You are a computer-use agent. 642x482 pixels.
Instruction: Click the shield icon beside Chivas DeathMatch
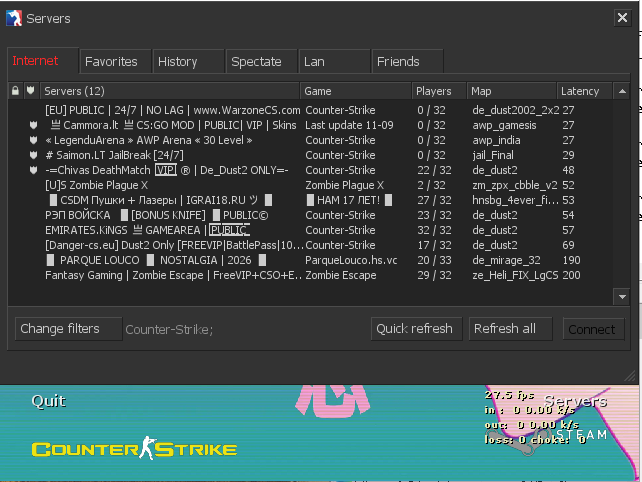(33, 170)
